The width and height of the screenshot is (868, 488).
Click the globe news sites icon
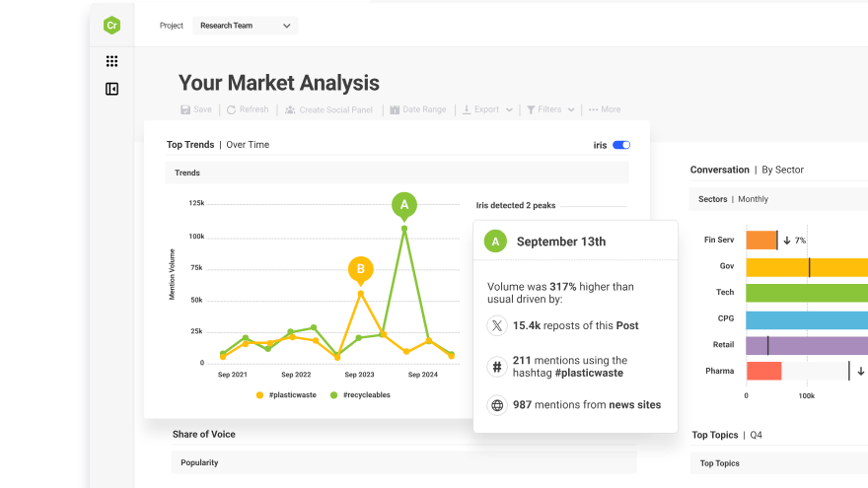(497, 405)
